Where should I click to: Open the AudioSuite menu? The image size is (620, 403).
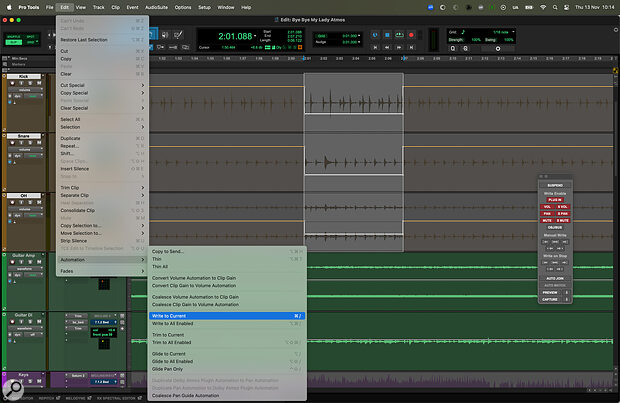[156, 7]
